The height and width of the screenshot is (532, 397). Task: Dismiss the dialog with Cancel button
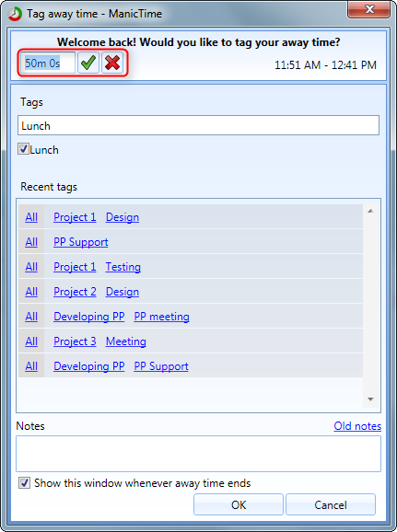point(331,505)
